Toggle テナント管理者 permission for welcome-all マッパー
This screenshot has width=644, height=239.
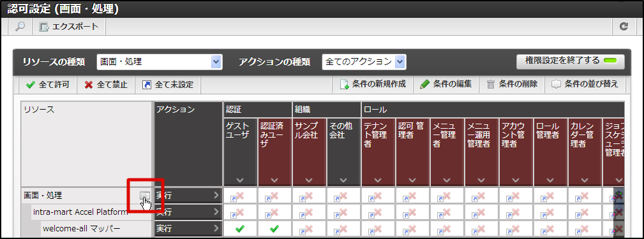(x=378, y=228)
